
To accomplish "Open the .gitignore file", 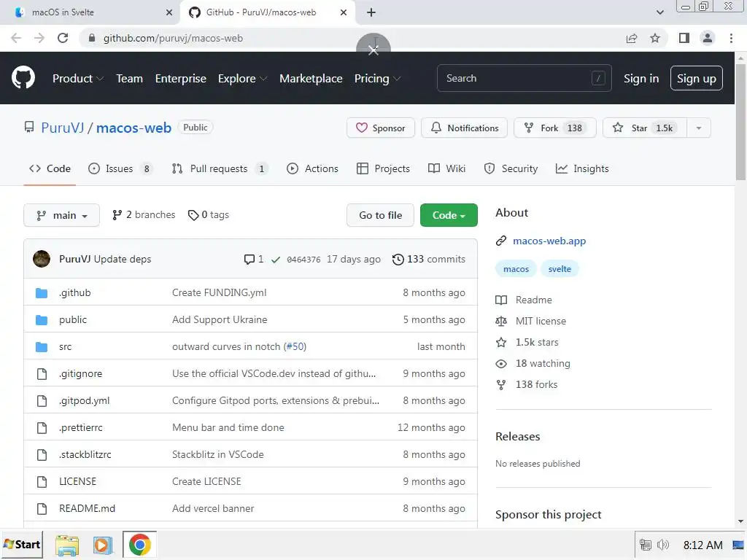I will pos(80,374).
